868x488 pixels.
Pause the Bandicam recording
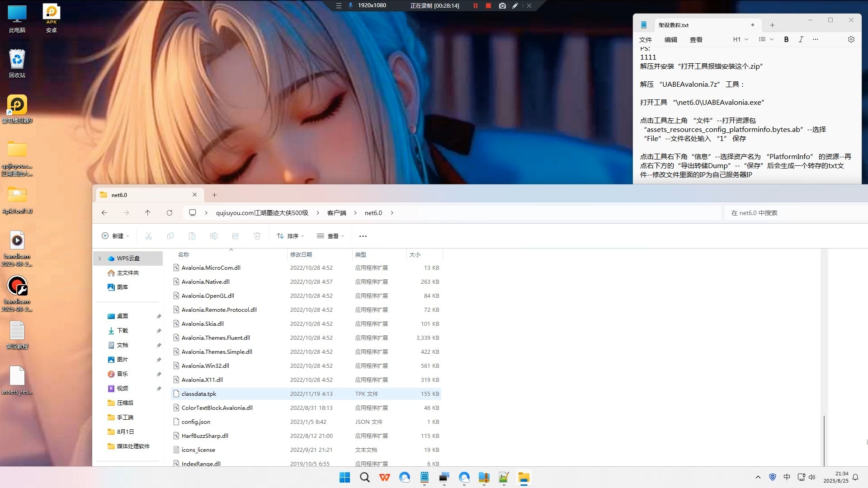pos(475,6)
